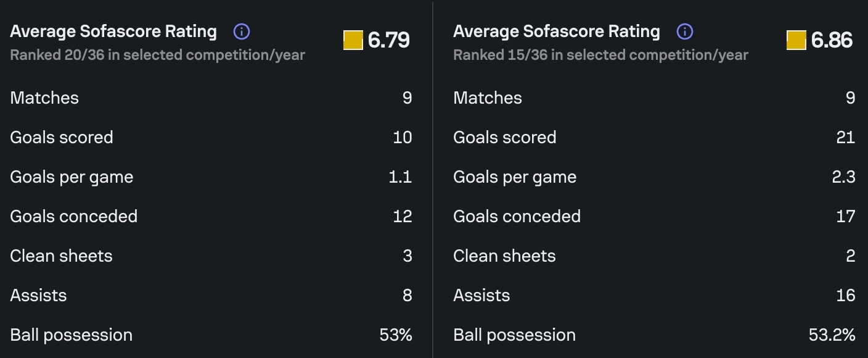Viewport: 868px width, 358px height.
Task: Click the "Ranked 15/36 in selected competition/year" text
Action: coord(600,55)
